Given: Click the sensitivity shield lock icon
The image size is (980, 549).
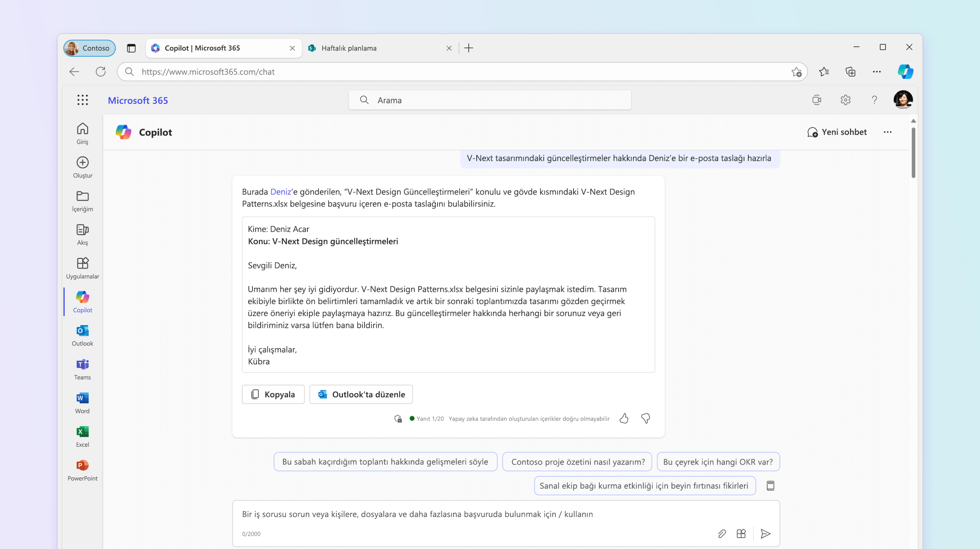Looking at the screenshot, I should click(x=398, y=419).
